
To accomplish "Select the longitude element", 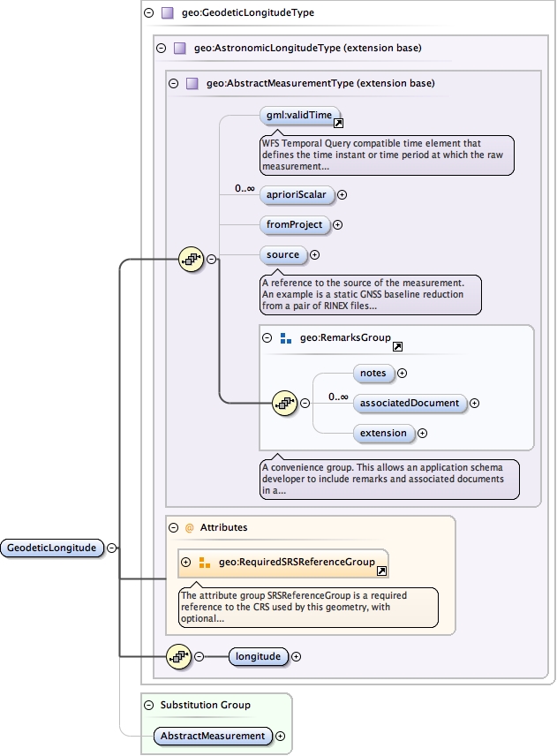I will coord(259,657).
